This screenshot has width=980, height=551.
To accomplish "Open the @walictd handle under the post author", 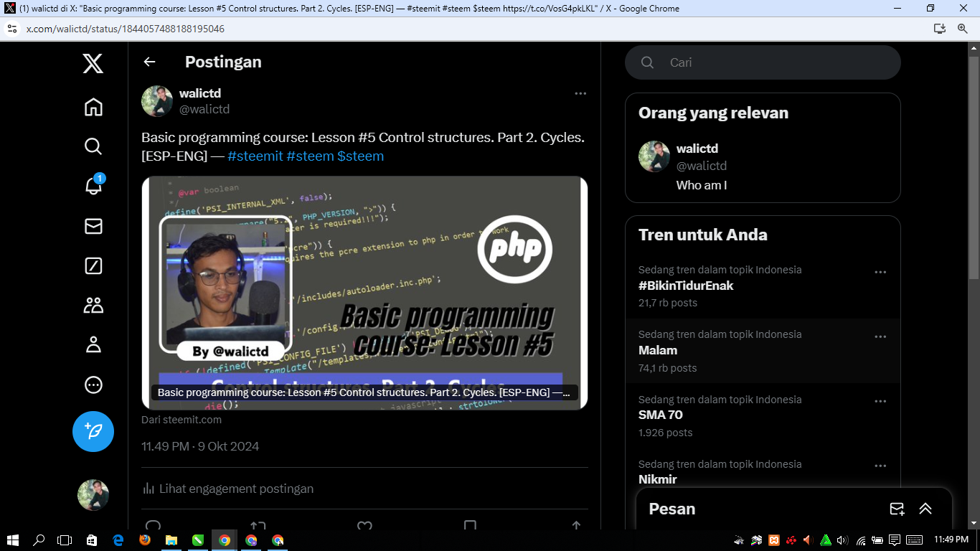I will pos(204,109).
